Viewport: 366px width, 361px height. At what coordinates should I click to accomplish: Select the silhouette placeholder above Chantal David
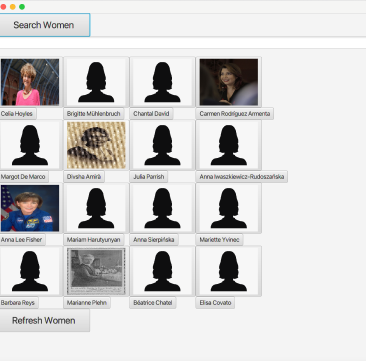(162, 82)
